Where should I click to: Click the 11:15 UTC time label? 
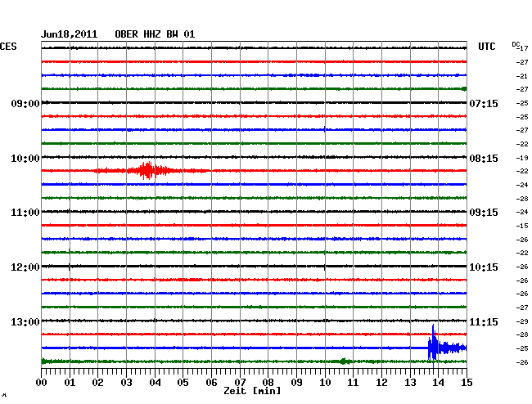pyautogui.click(x=484, y=321)
